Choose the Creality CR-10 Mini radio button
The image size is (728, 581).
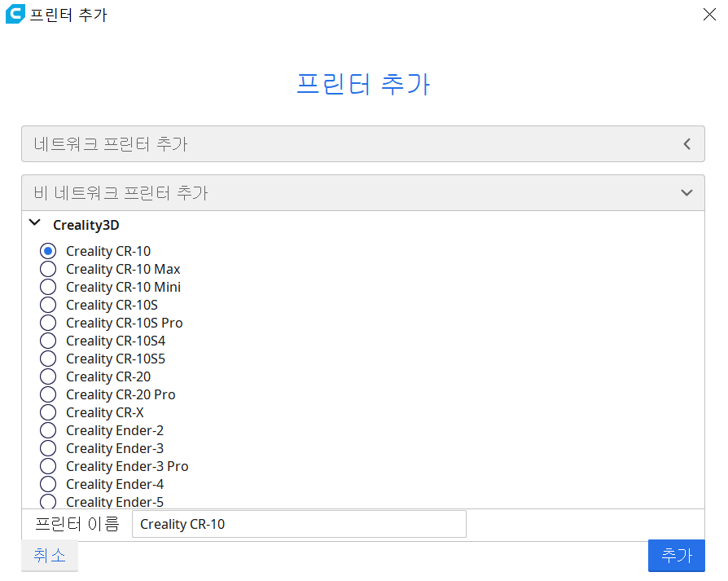pos(48,287)
